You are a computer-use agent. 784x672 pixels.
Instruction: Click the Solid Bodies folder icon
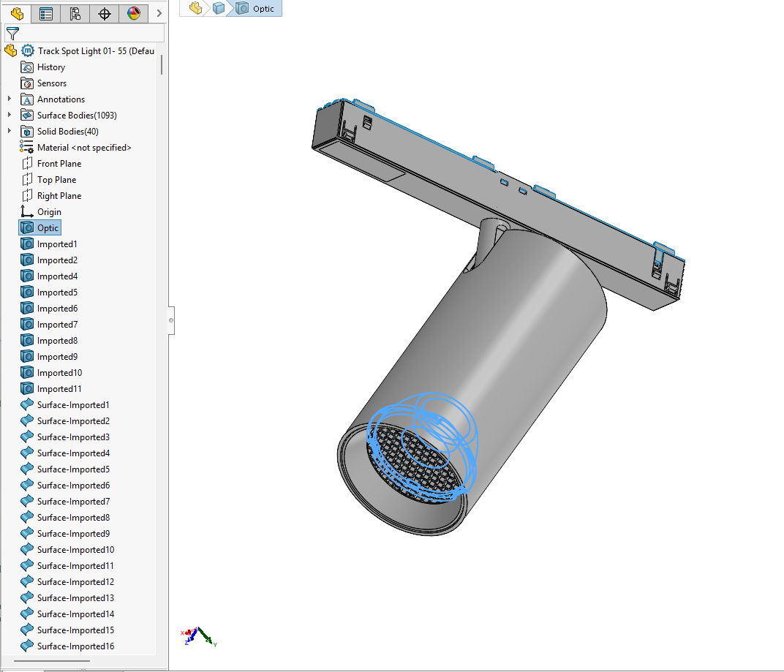click(27, 131)
